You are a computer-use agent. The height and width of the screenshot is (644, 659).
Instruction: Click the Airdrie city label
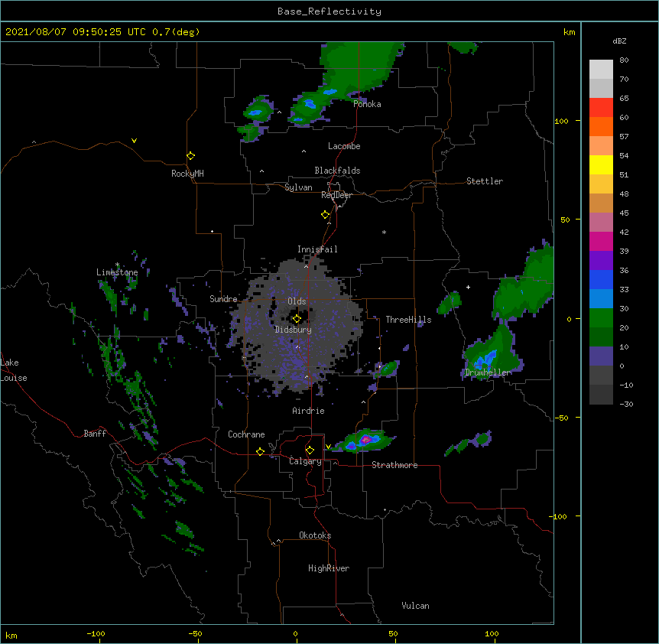(309, 411)
